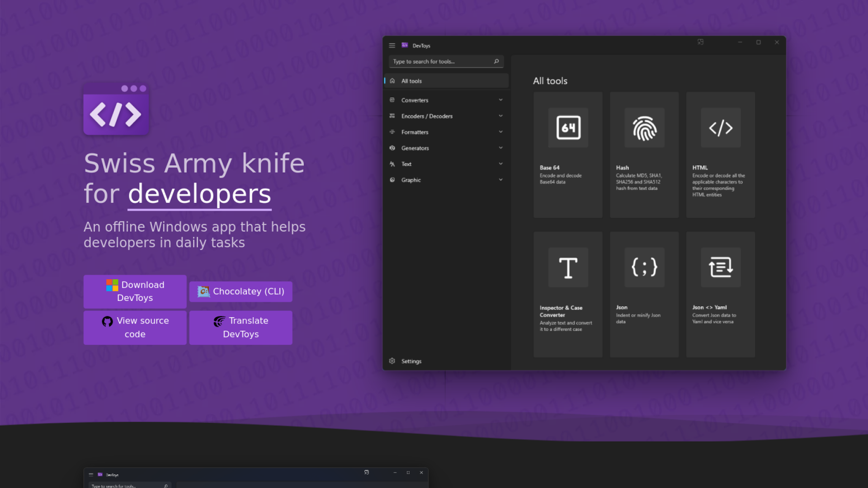
Task: Click the Graphic category label in sidebar
Action: [411, 180]
